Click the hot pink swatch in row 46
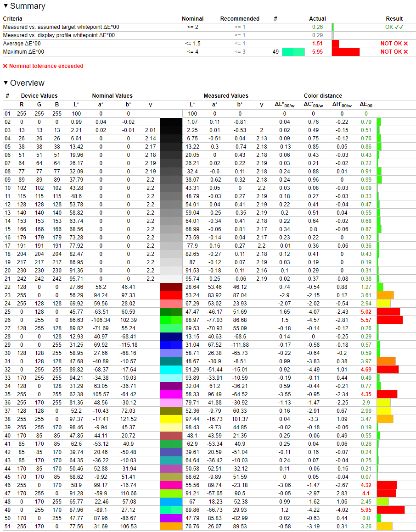 tap(171, 485)
